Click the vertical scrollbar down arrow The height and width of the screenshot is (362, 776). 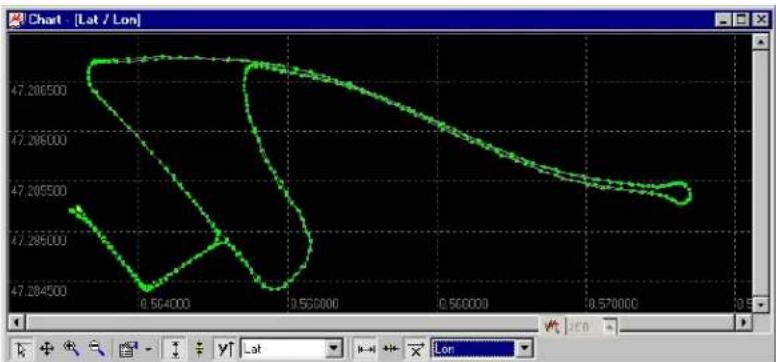point(760,305)
